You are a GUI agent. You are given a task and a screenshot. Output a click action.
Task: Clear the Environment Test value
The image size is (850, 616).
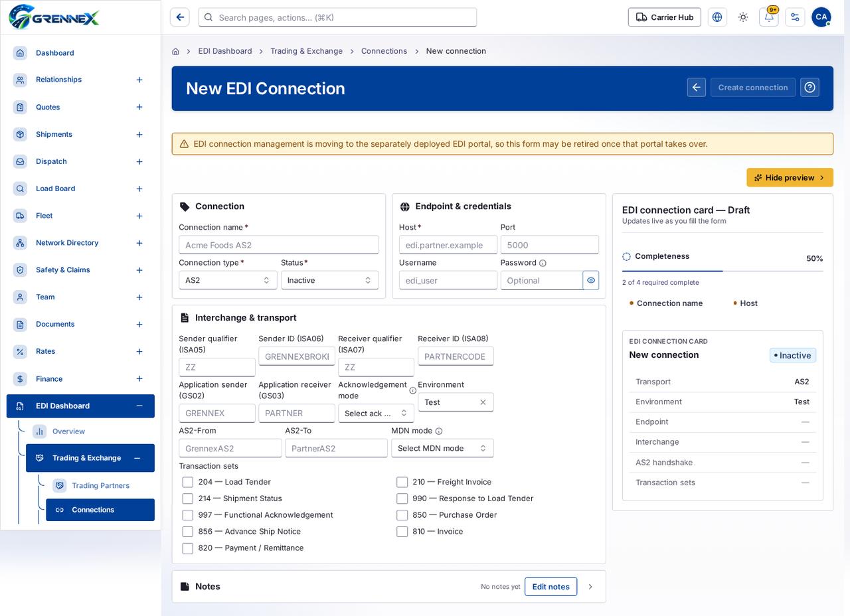point(483,402)
